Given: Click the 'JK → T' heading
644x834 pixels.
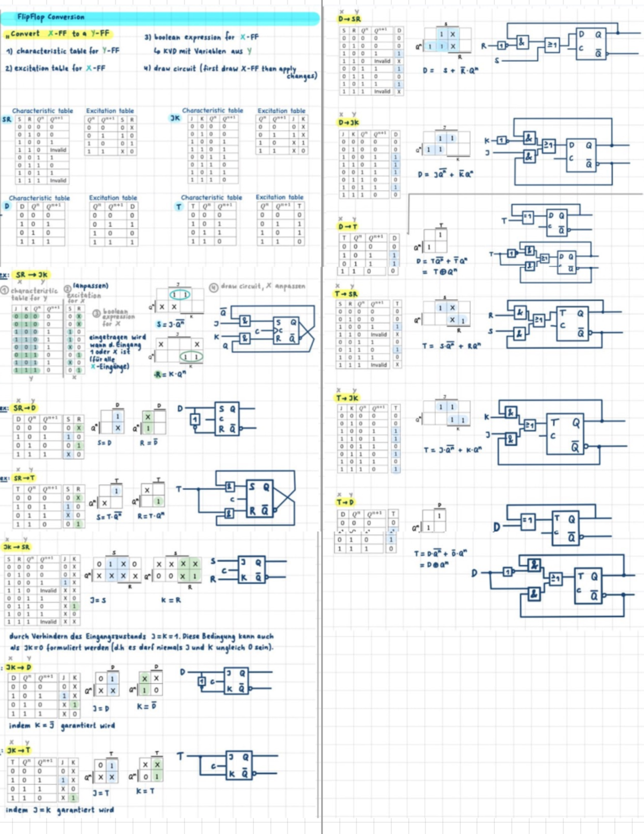Looking at the screenshot, I should (x=19, y=750).
